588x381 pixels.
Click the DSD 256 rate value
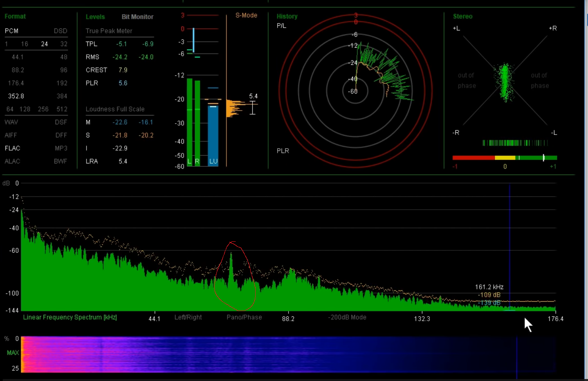click(43, 109)
